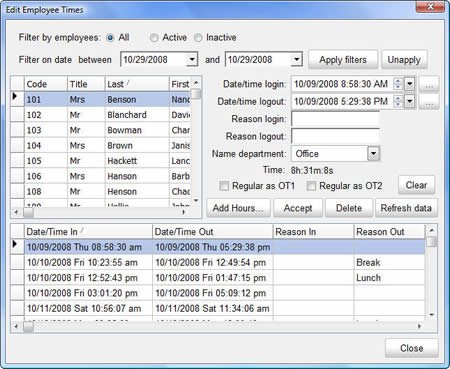Open the Add Hours dialog
Viewport: 450px width, 369px height.
(238, 208)
